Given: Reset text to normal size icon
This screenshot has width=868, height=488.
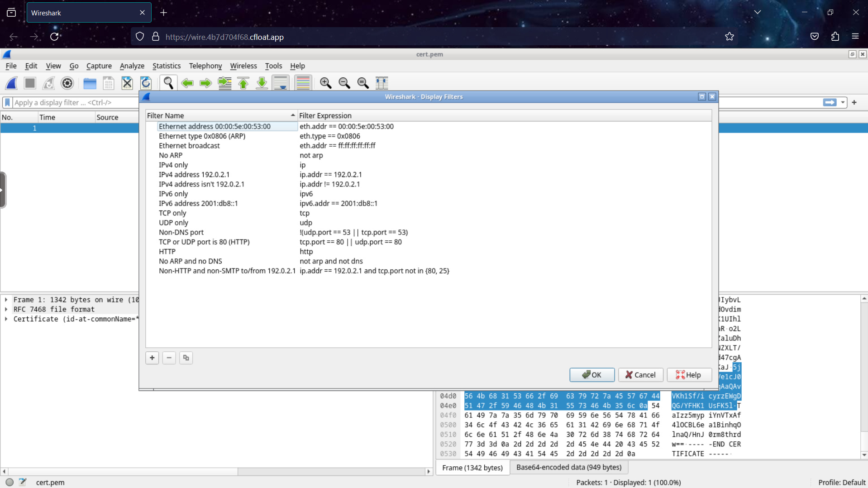Looking at the screenshot, I should (363, 83).
